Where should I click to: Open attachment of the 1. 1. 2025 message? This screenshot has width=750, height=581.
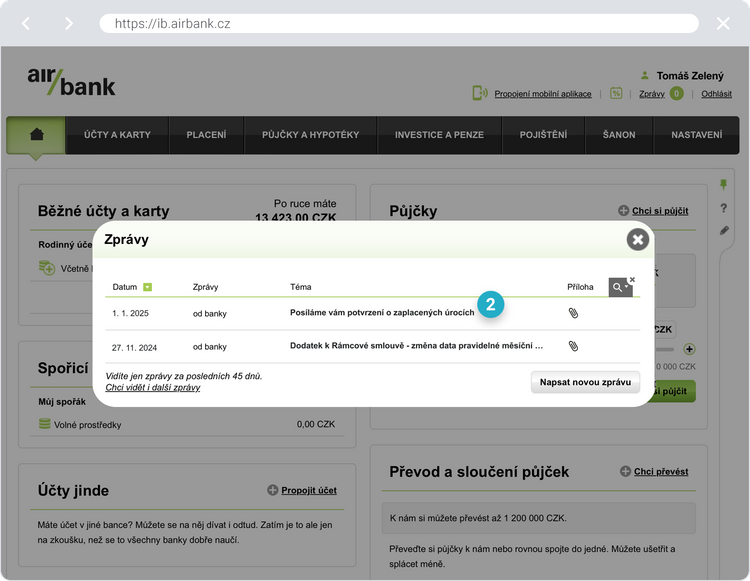click(573, 313)
